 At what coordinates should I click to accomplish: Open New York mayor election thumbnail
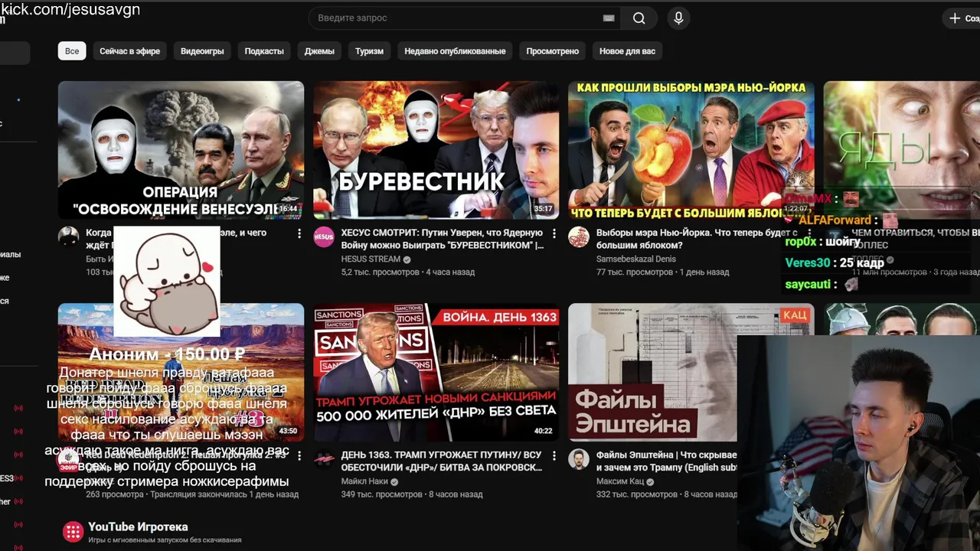pos(691,150)
